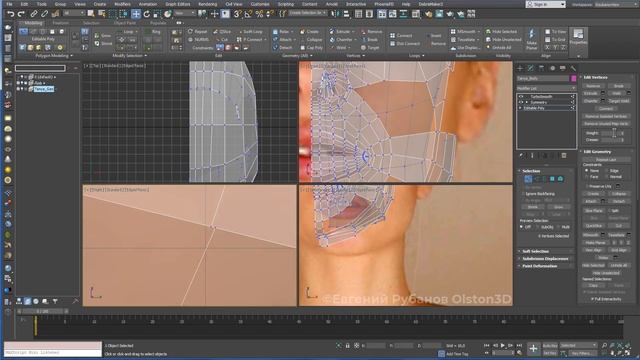Open the Hierarchy tab in command panel
Image resolution: width=640 pixels, height=360 pixels.
(541, 68)
